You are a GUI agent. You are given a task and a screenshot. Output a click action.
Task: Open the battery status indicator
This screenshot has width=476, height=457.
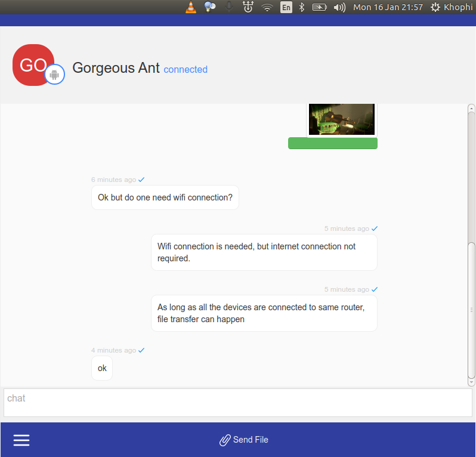click(320, 7)
